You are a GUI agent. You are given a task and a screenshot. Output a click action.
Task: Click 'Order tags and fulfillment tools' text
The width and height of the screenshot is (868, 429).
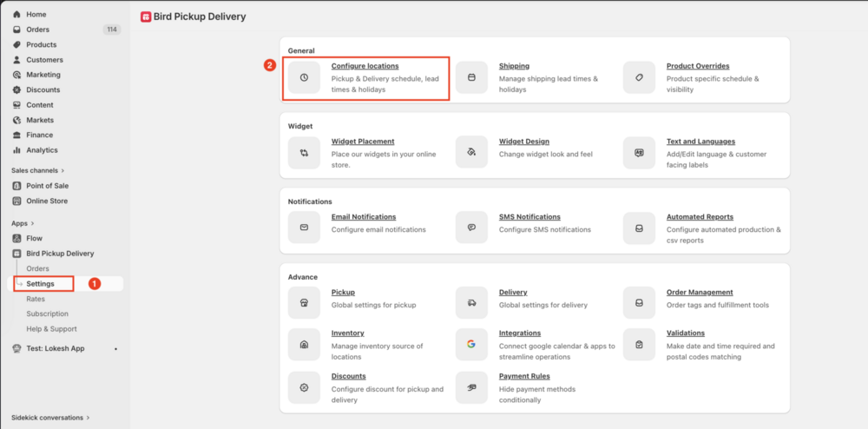point(718,305)
